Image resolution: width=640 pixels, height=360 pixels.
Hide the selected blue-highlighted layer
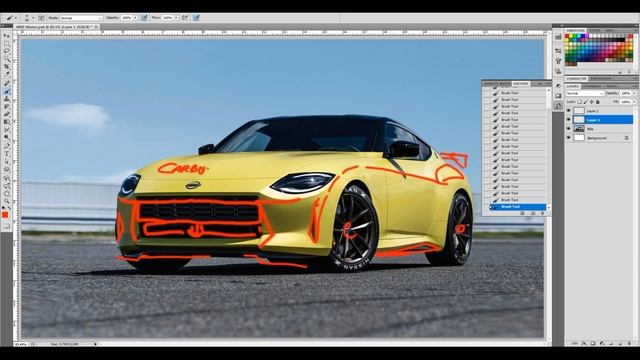coord(569,120)
